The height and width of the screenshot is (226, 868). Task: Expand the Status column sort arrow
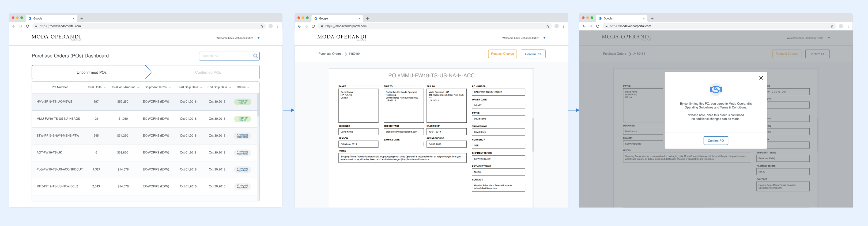click(x=248, y=88)
